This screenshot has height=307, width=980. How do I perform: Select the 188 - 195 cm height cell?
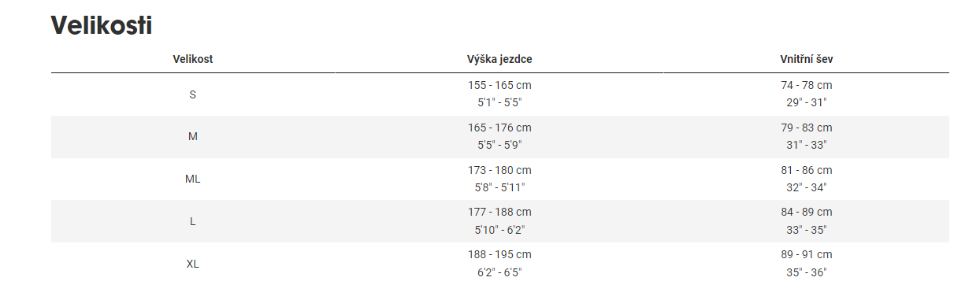tap(499, 264)
